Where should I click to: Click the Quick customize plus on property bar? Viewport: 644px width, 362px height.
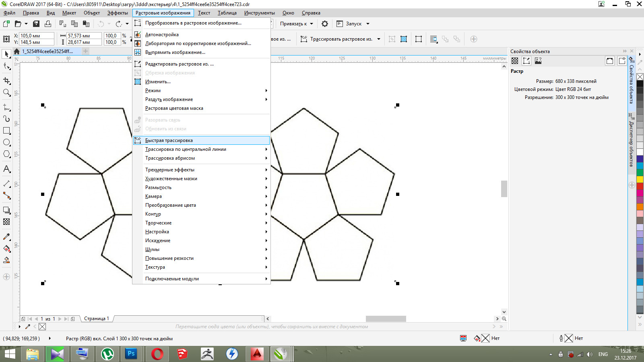[x=474, y=39]
